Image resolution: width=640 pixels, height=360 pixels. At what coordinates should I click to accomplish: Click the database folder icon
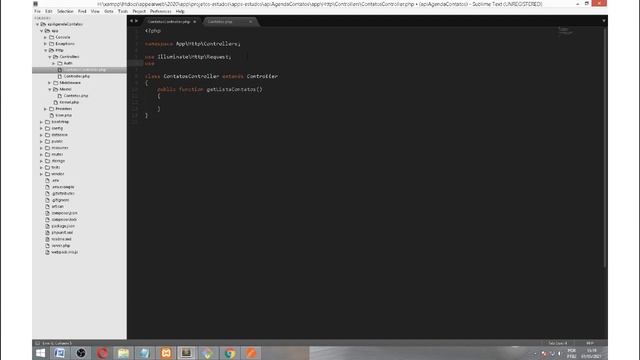[x=47, y=135]
